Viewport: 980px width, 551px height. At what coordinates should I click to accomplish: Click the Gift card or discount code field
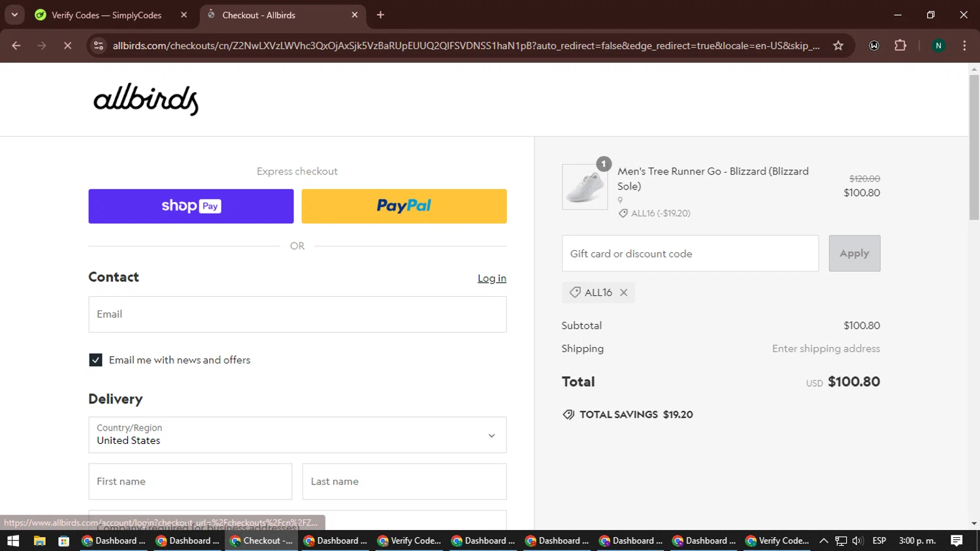pyautogui.click(x=690, y=254)
